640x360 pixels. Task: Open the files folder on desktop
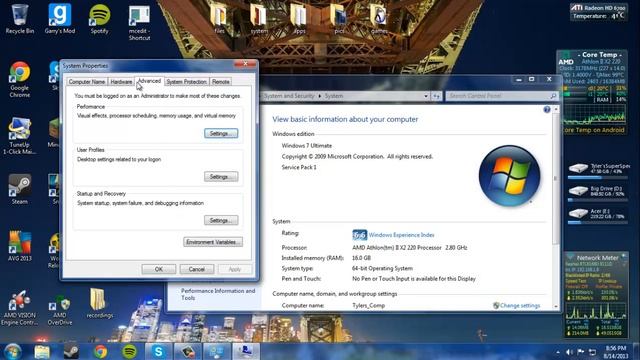(x=219, y=19)
